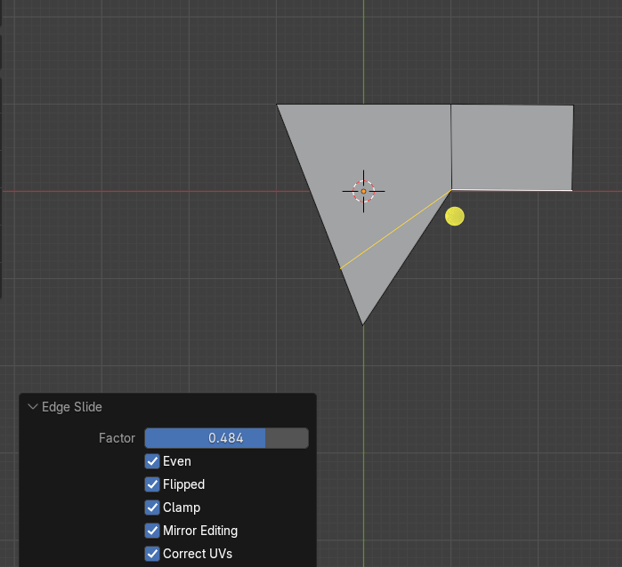Toggle the Flipped checkbox
Viewport: 622px width, 567px height.
(152, 484)
